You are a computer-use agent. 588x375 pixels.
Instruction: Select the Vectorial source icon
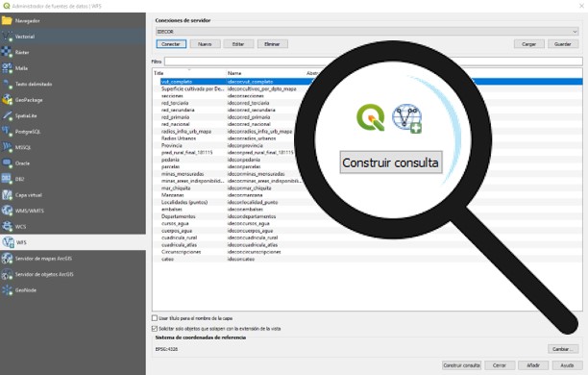point(7,37)
